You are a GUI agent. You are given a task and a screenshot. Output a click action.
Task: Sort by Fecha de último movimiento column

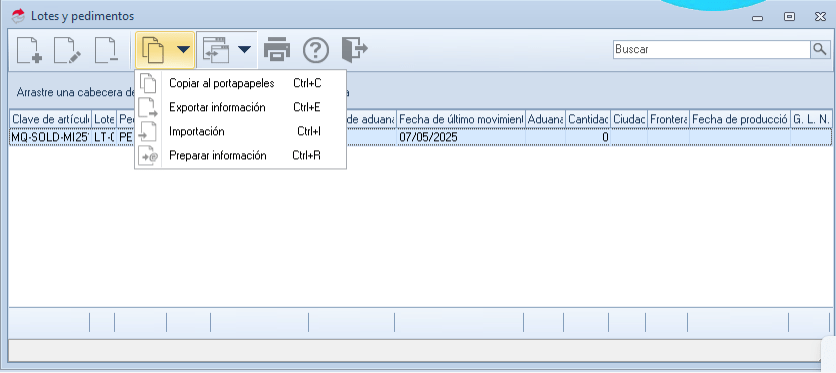point(461,120)
